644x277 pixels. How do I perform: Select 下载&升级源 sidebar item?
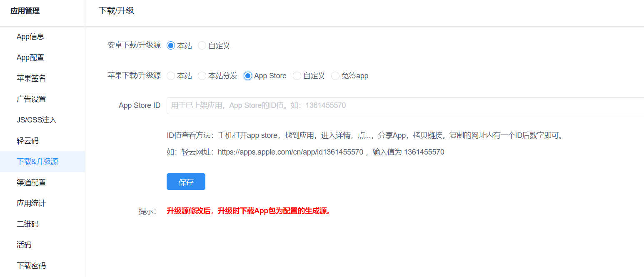(42, 162)
